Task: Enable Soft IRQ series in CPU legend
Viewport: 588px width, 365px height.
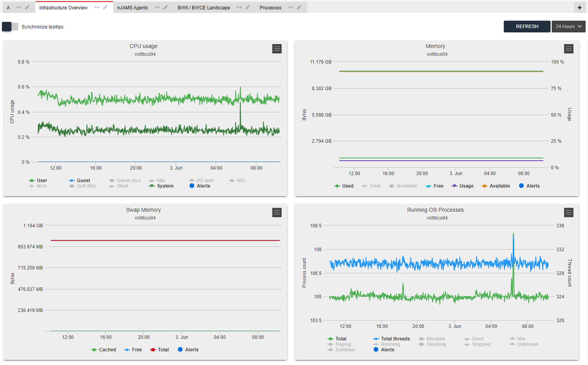Action: [x=82, y=186]
